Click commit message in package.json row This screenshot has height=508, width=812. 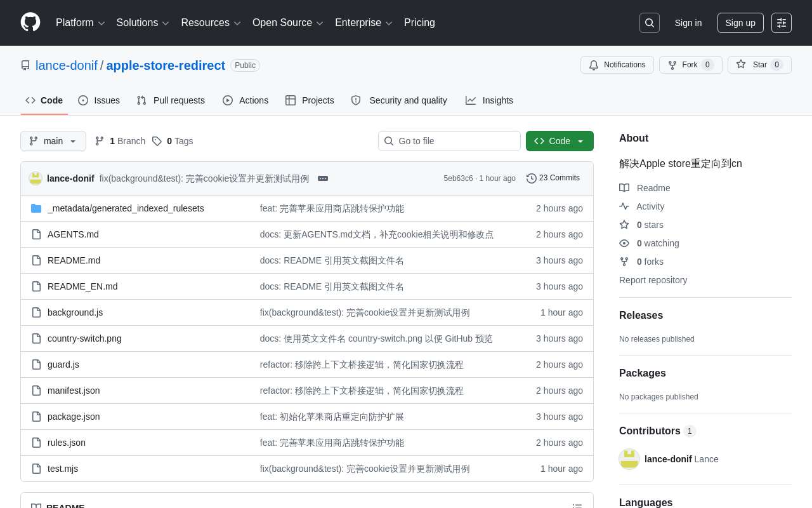332,417
